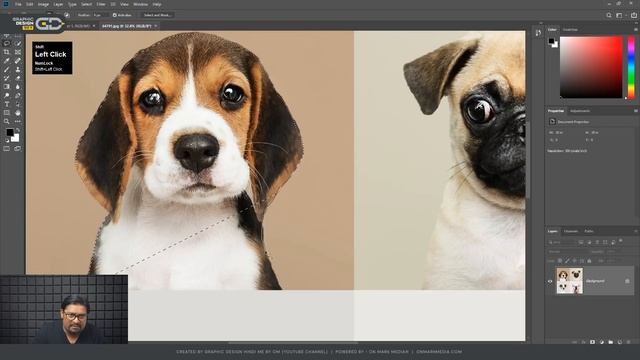Image resolution: width=640 pixels, height=360 pixels.
Task: Click the background color swatch in toolbar
Action: pos(15,138)
